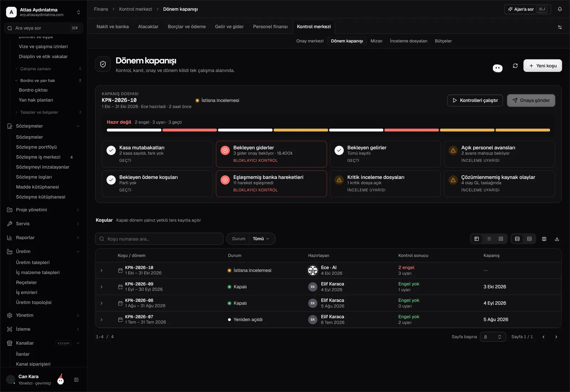Collapse the sidebar using the panel icon

click(76, 380)
